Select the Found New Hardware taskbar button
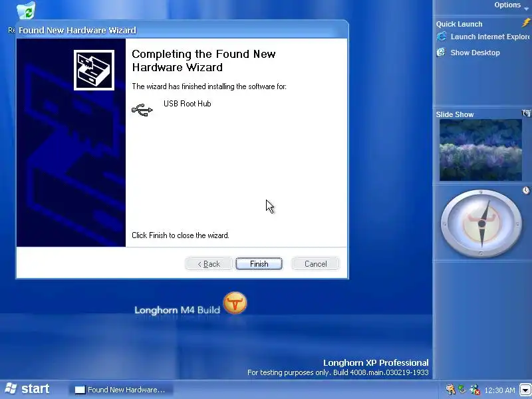The image size is (532, 399). click(x=122, y=390)
